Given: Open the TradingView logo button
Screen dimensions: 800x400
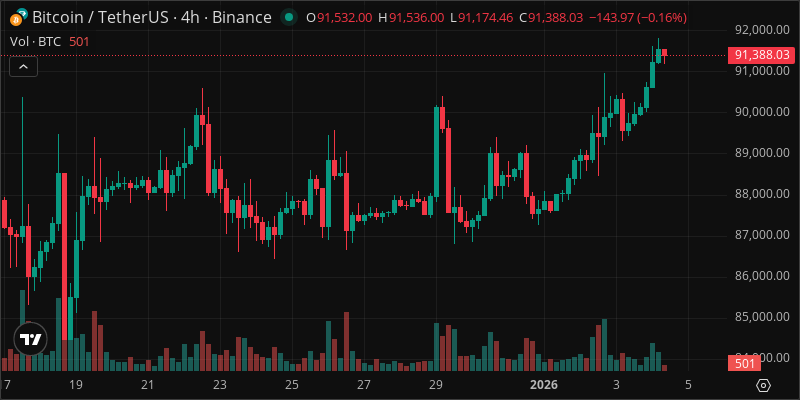Looking at the screenshot, I should coord(30,339).
